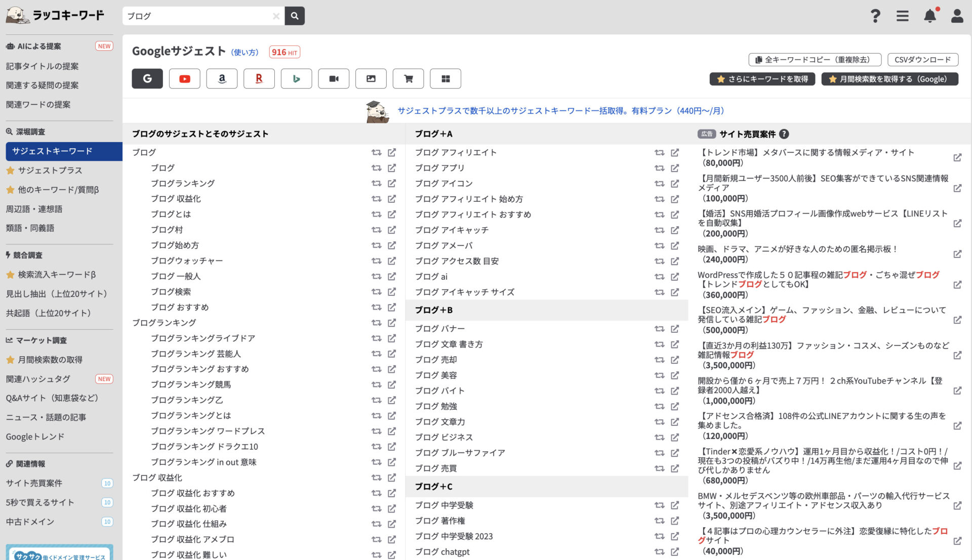Switch to YouTube suggest source
This screenshot has width=972, height=560.
point(185,78)
